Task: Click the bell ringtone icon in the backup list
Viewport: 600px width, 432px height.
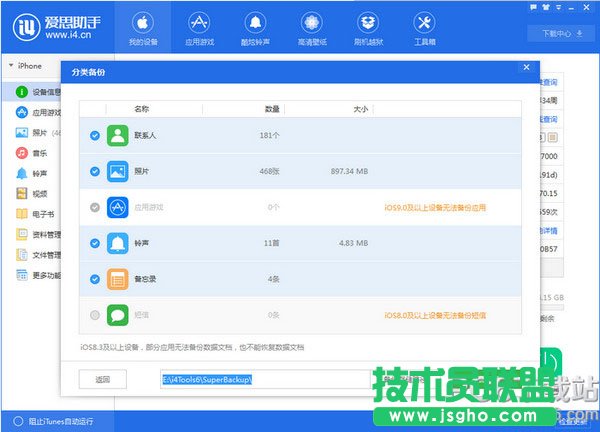Action: [x=117, y=243]
